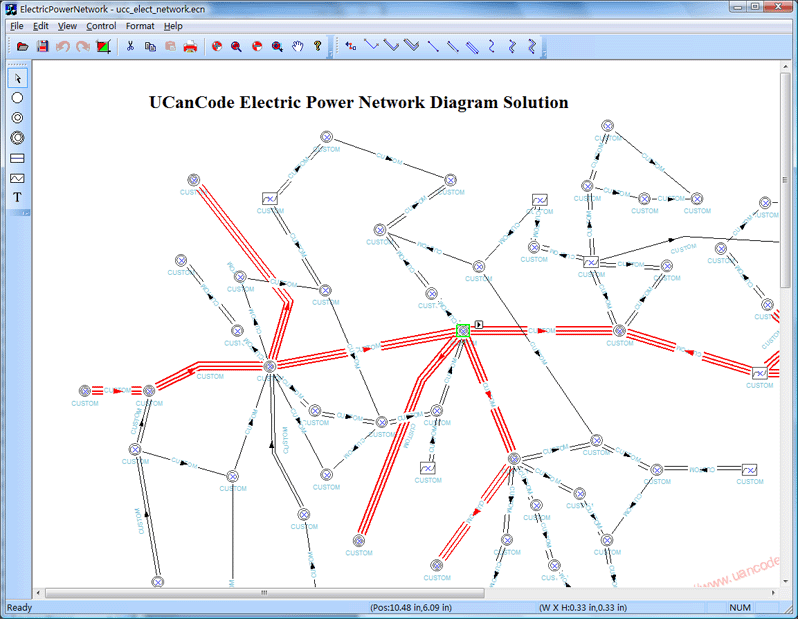
Task: Click the vertical scrollbar down arrow
Action: point(785,581)
